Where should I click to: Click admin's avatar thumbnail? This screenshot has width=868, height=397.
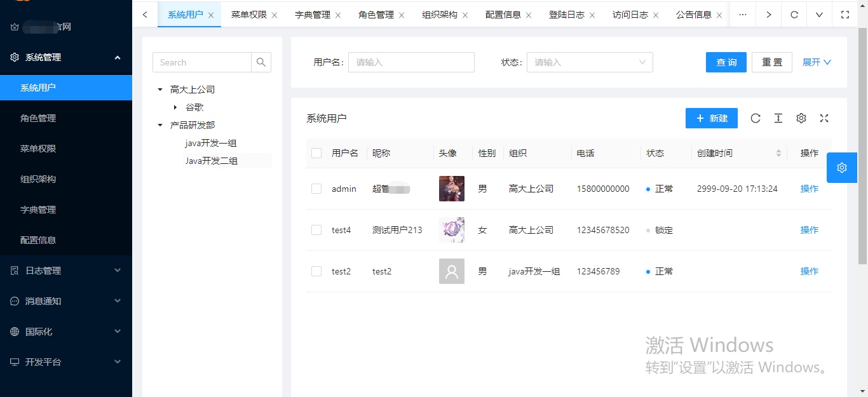pyautogui.click(x=451, y=189)
